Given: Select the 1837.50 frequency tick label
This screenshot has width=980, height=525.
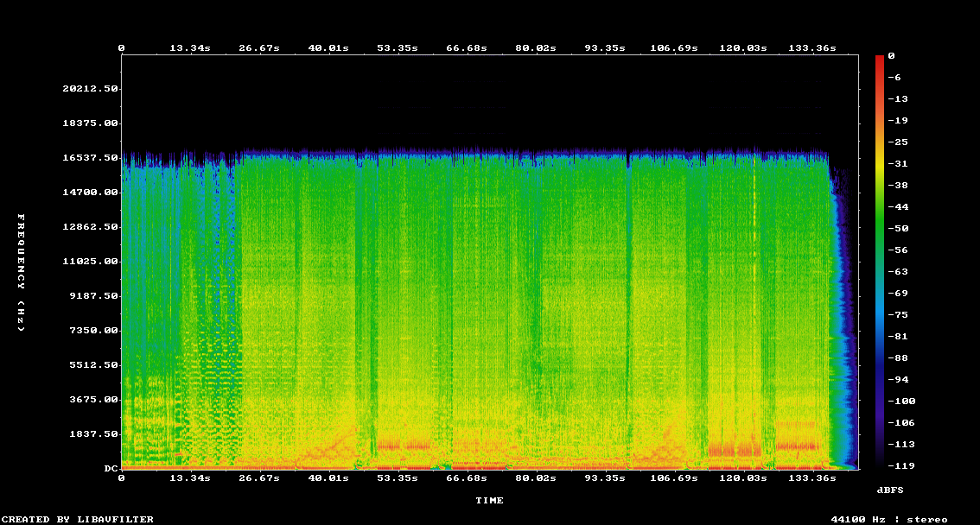Looking at the screenshot, I should coord(93,433).
